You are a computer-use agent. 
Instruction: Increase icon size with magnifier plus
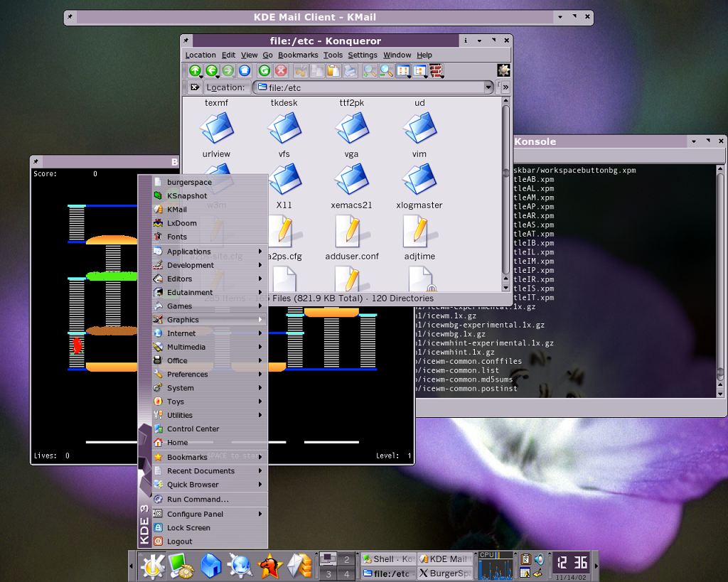click(370, 70)
